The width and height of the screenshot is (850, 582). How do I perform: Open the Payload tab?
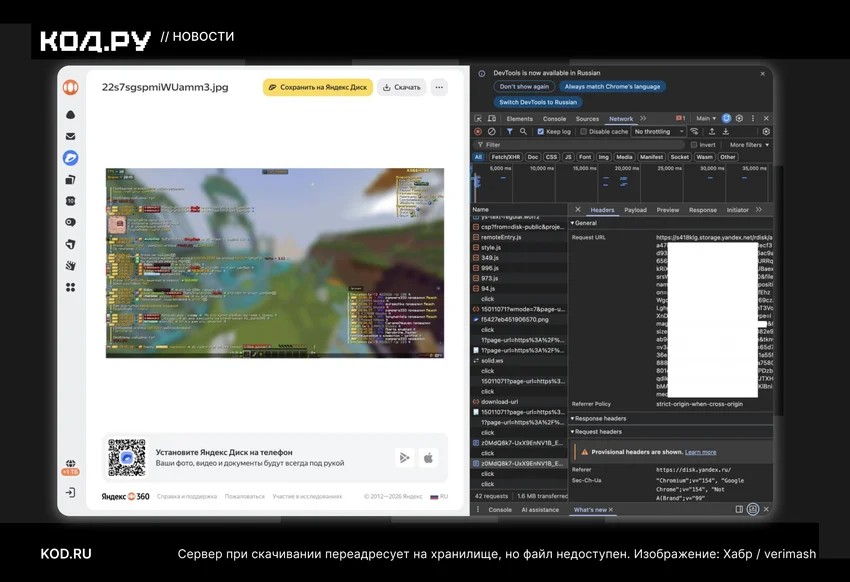(635, 210)
